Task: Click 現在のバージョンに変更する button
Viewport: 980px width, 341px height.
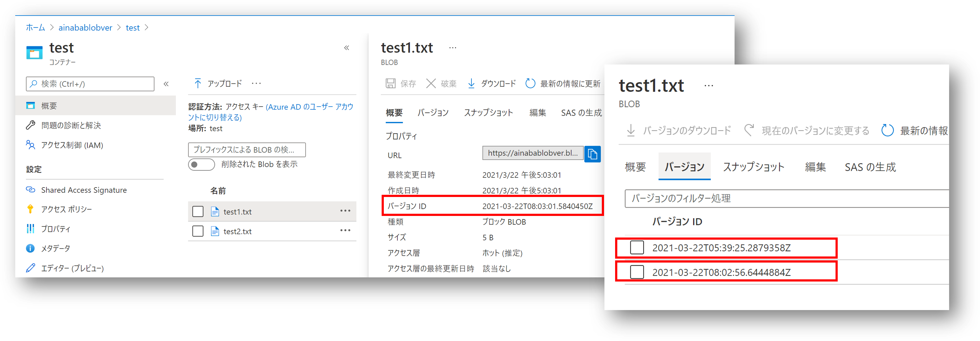Action: [x=807, y=130]
